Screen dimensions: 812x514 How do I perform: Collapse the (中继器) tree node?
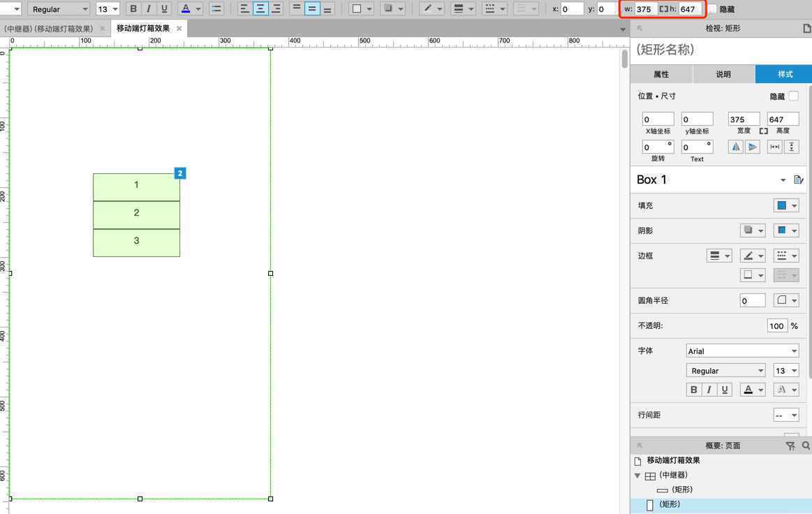[637, 475]
